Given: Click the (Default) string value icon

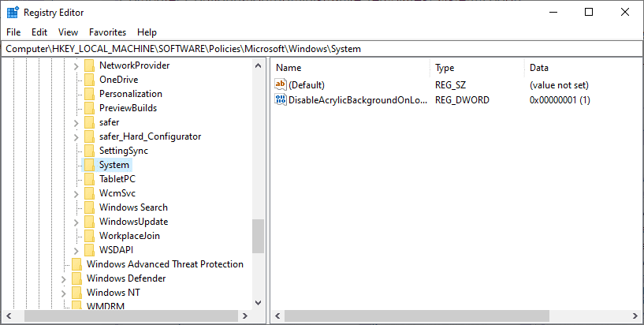Looking at the screenshot, I should click(281, 84).
